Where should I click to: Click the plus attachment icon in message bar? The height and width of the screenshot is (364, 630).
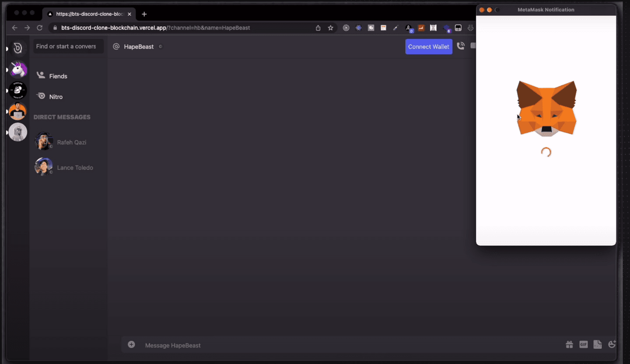(x=131, y=345)
